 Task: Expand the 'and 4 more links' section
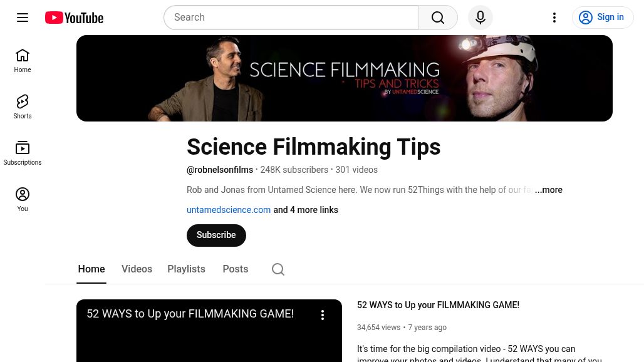point(305,210)
